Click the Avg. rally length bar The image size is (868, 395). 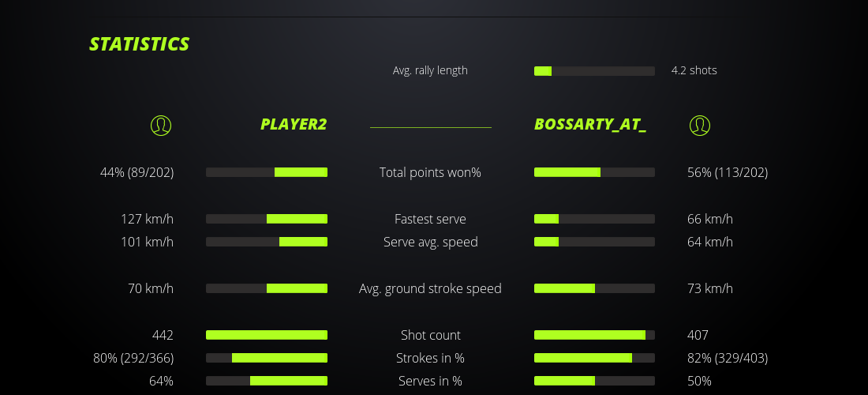point(594,71)
